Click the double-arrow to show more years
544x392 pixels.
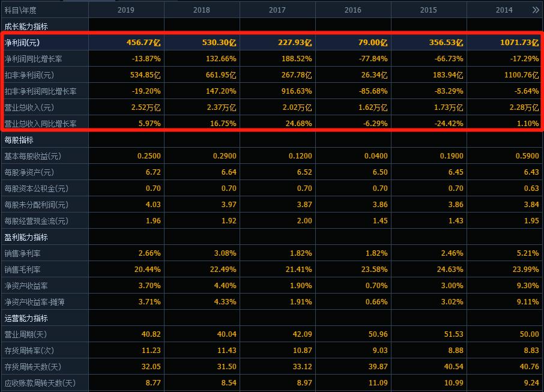click(536, 10)
